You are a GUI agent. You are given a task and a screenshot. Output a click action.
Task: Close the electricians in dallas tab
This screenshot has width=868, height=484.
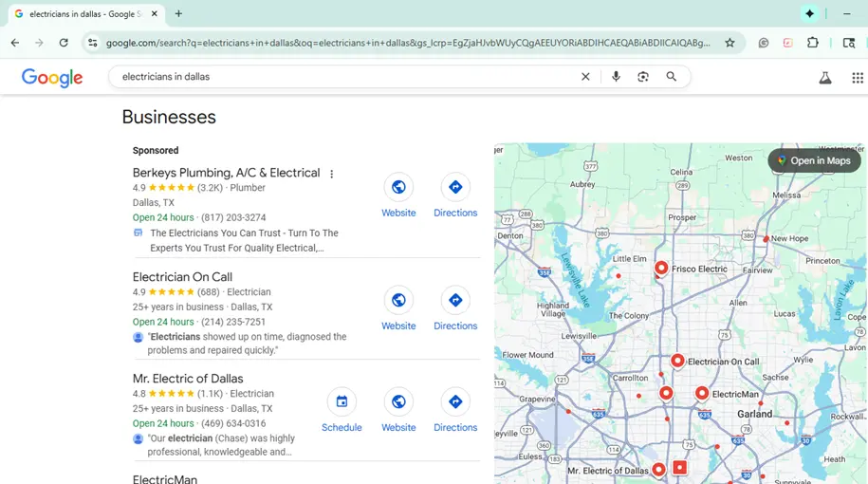click(155, 14)
